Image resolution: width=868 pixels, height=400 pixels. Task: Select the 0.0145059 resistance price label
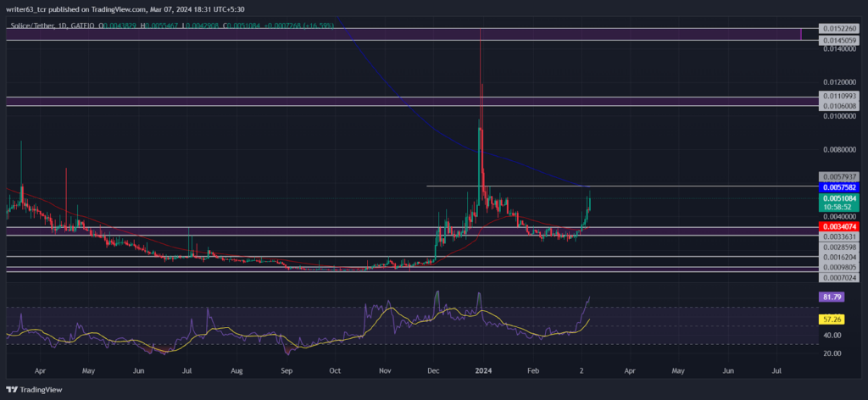pyautogui.click(x=839, y=41)
